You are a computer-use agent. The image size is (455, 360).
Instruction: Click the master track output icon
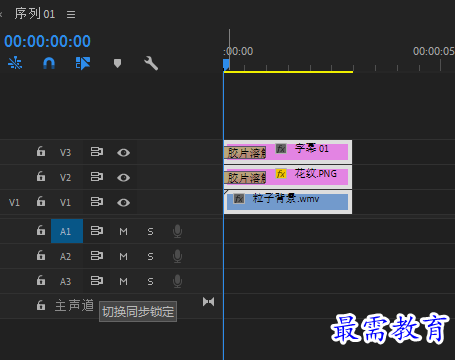pos(209,302)
